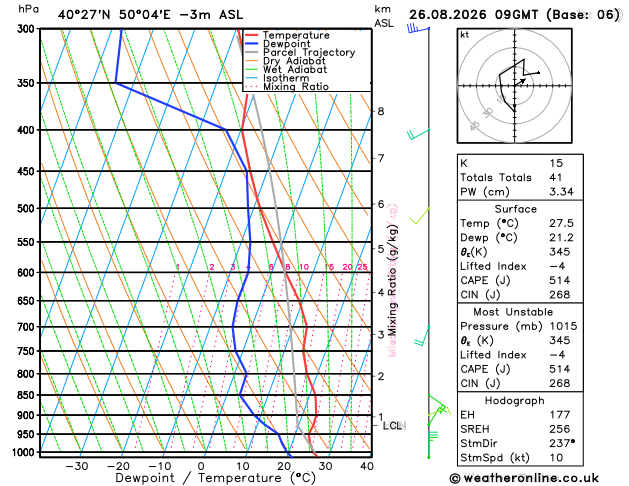Click the blue wind barb at 300 hPa
Viewport: 629px width, 486px height.
pyautogui.click(x=418, y=28)
